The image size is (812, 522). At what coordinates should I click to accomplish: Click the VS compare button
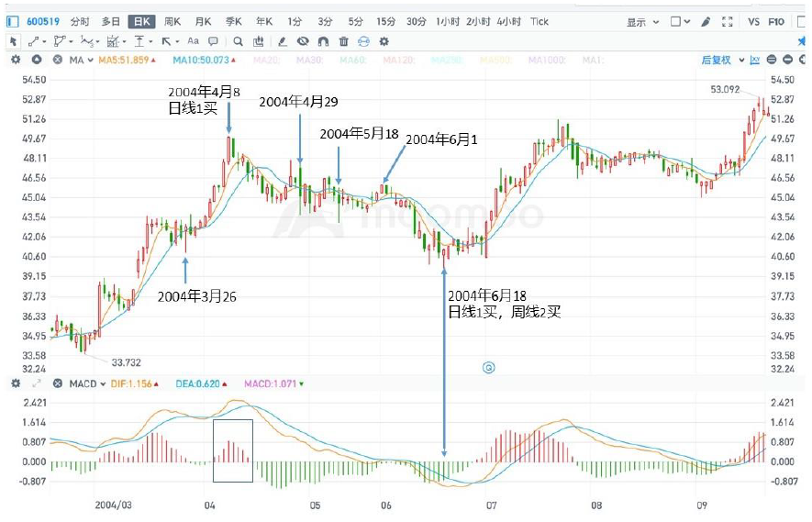coord(753,21)
